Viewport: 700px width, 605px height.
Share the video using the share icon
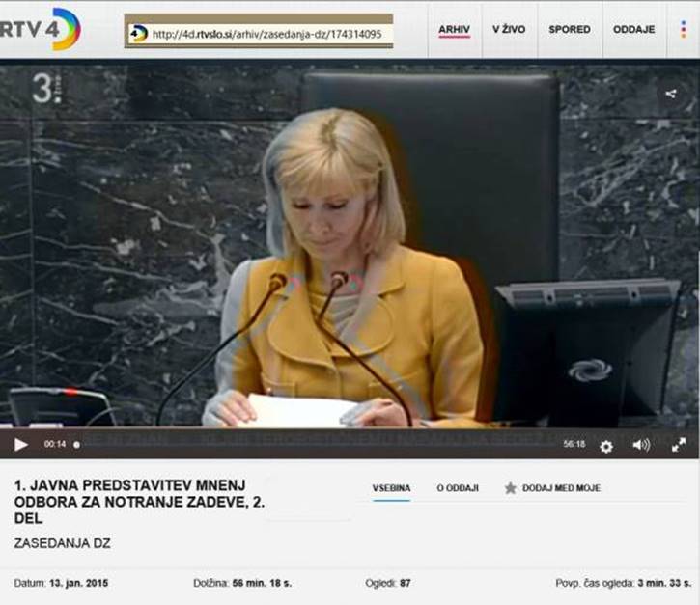tap(671, 94)
